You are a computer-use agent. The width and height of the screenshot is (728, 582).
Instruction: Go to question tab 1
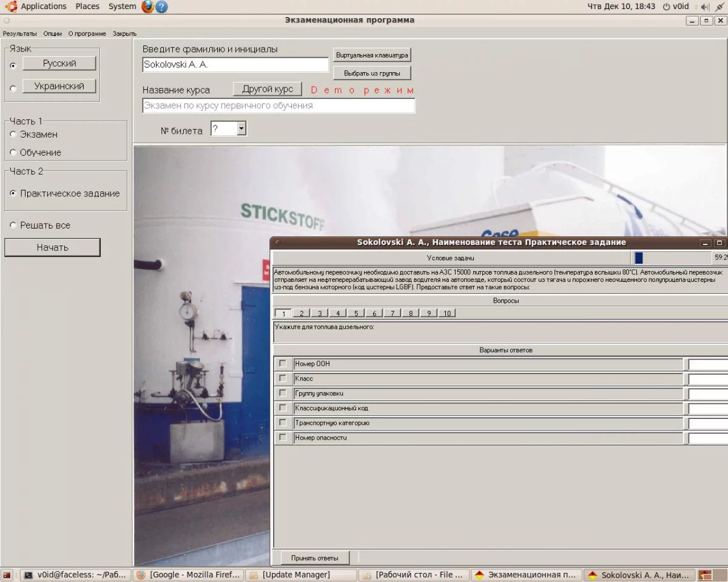pyautogui.click(x=283, y=313)
